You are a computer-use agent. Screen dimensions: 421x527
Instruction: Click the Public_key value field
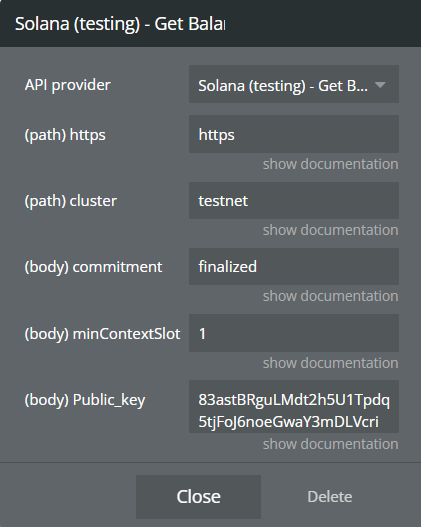point(294,407)
